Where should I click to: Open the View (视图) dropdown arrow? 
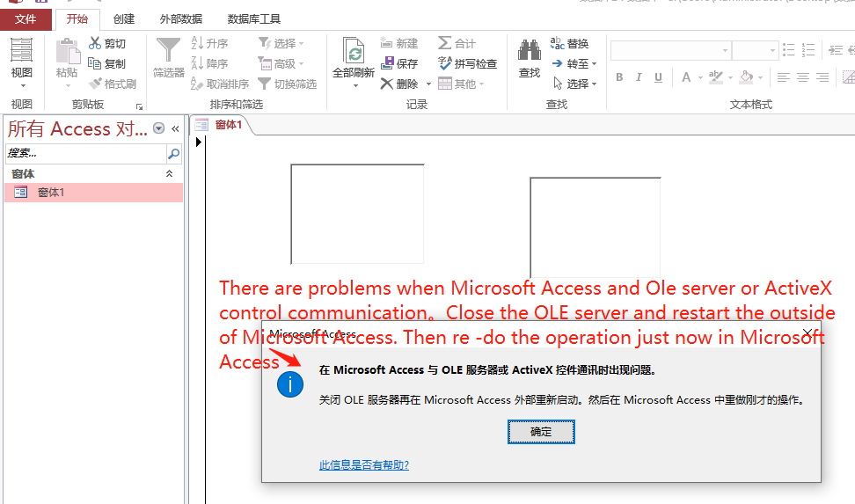[23, 85]
